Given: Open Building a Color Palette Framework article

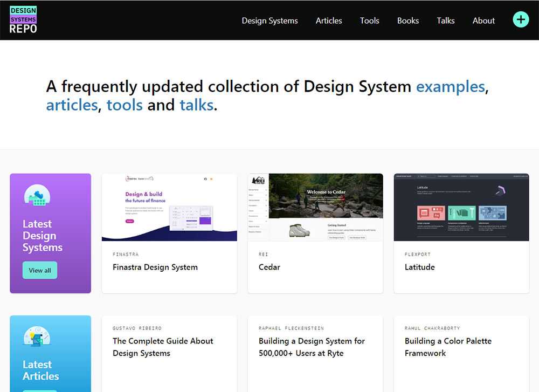Looking at the screenshot, I should tap(448, 347).
